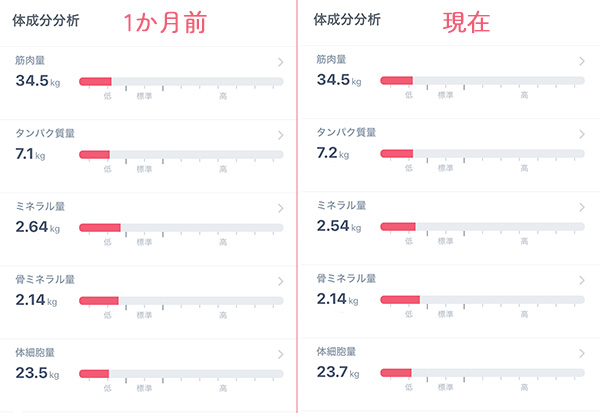Click the 2.14 kg bone mineral bar in 現在
Image resolution: width=600 pixels, height=413 pixels.
(482, 300)
